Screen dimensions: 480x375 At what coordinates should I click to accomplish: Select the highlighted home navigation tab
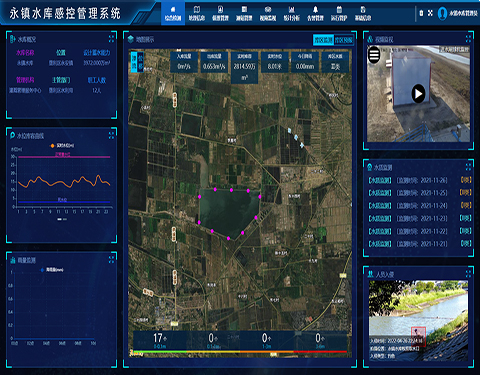click(173, 13)
